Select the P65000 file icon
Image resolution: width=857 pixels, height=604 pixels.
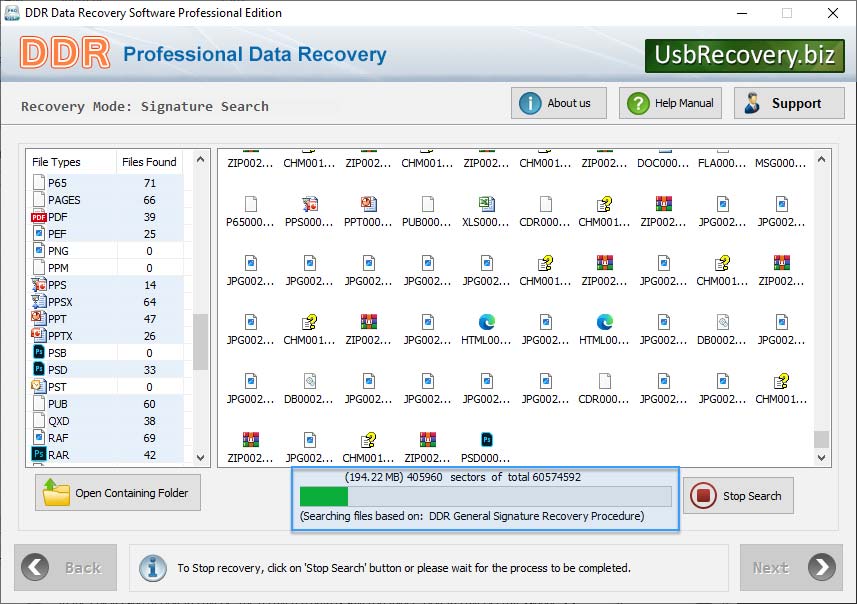pos(251,204)
